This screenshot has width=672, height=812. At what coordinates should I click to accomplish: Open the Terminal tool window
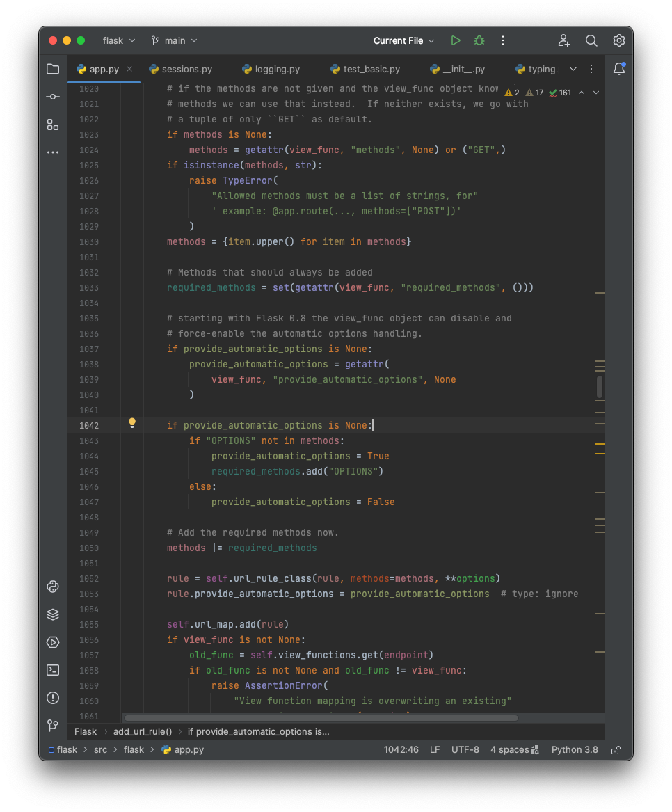point(53,670)
